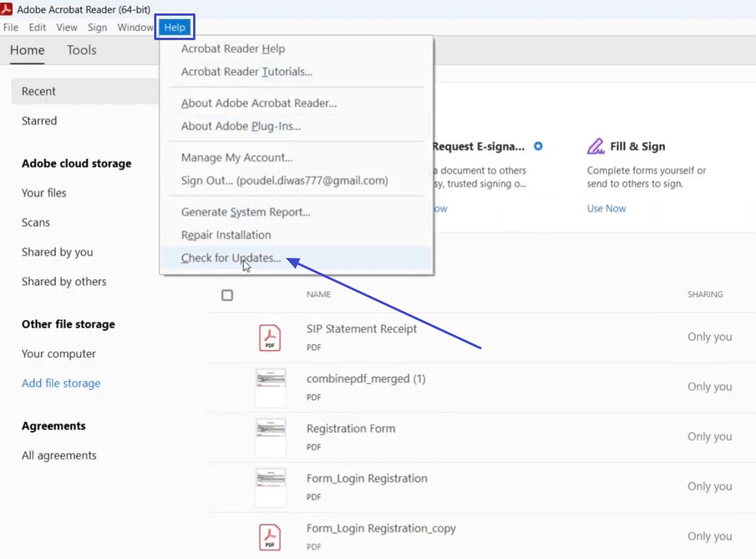The height and width of the screenshot is (559, 756).
Task: Click the SHARING column header
Action: click(705, 295)
